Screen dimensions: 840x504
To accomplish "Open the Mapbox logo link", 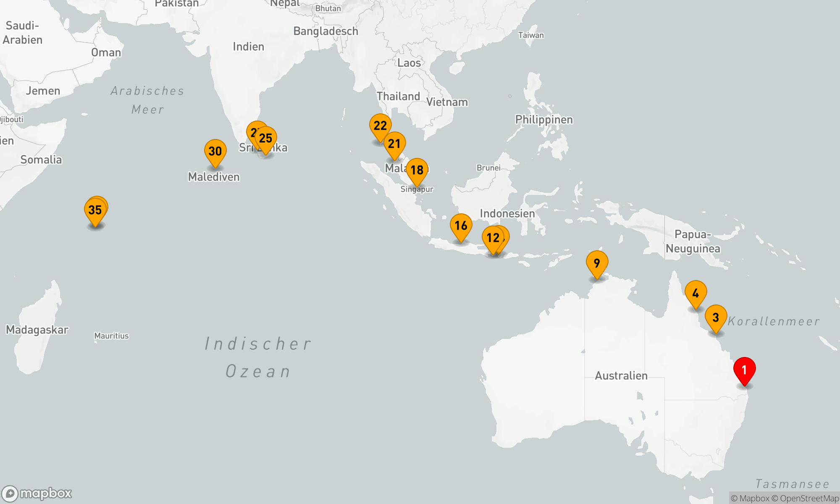I will [x=37, y=493].
